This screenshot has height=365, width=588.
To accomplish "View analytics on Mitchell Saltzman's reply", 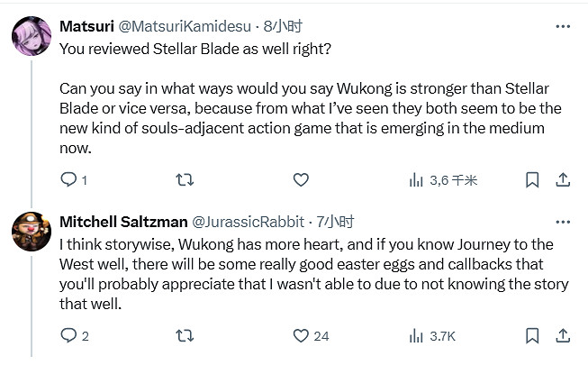I will [x=416, y=336].
